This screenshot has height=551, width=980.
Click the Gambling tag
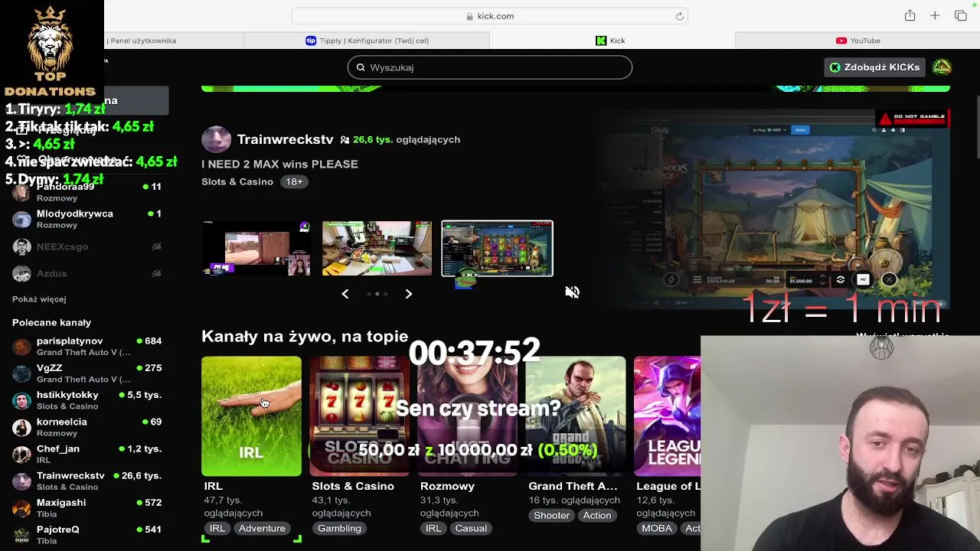339,529
